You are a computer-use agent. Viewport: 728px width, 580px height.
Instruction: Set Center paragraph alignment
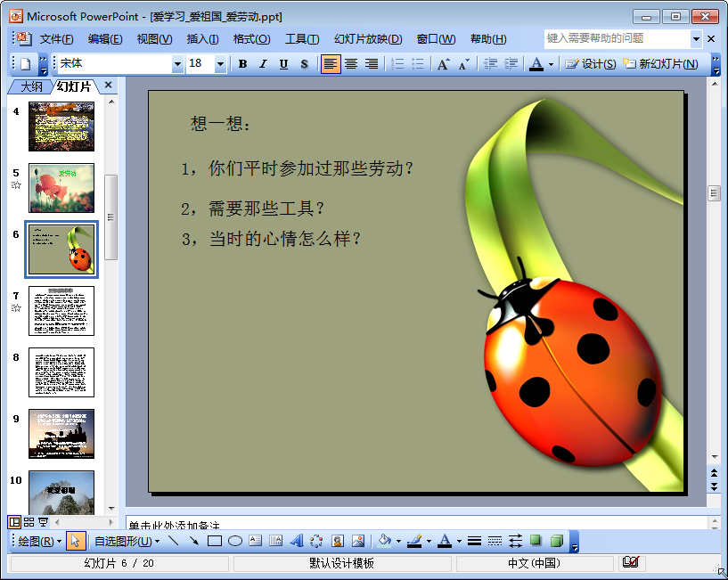coord(351,63)
